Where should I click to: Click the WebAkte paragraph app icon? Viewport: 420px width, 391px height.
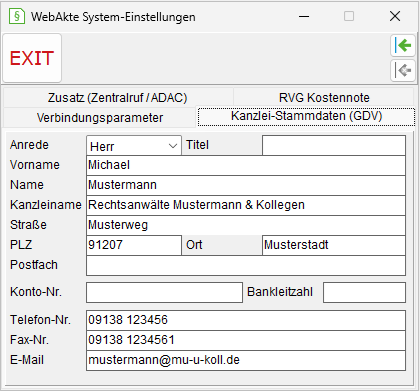17,16
